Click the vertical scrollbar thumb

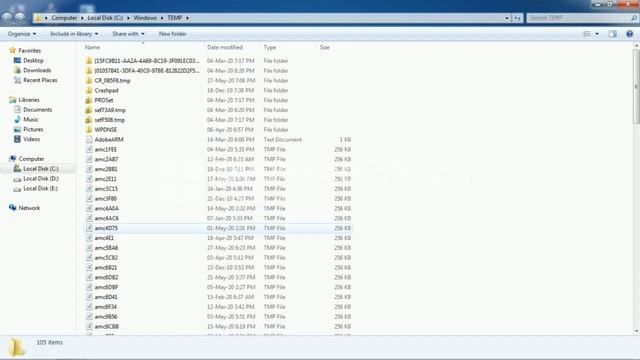pyautogui.click(x=636, y=87)
